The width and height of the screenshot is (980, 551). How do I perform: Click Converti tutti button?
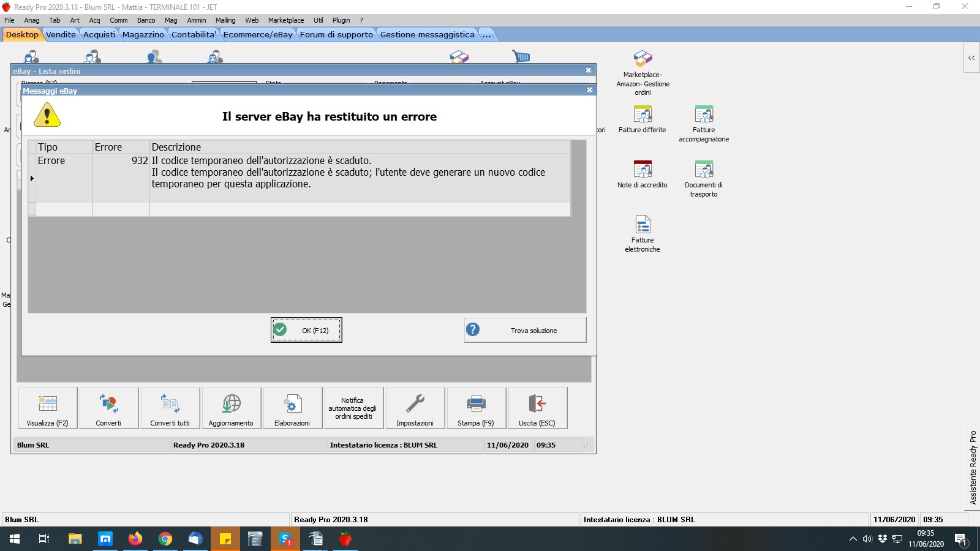[x=170, y=408]
